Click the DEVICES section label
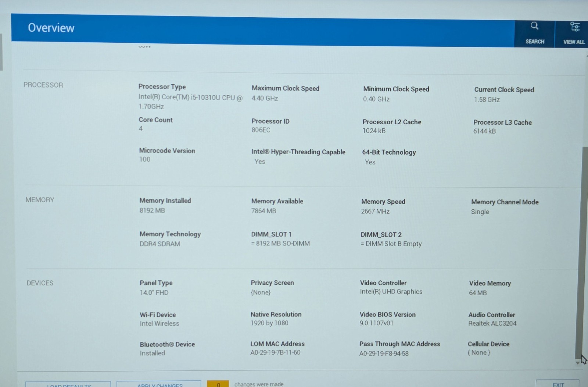The height and width of the screenshot is (387, 588). (40, 283)
